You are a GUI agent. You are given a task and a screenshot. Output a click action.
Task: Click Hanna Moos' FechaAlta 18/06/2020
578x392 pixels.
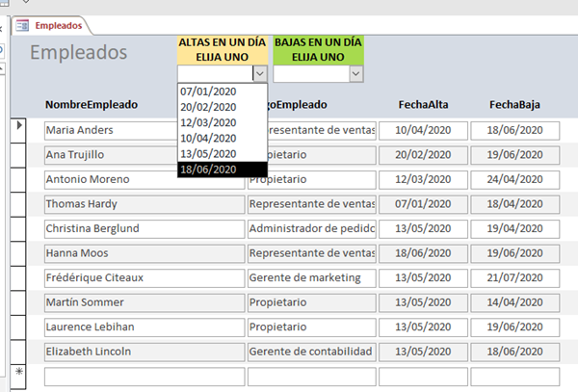[x=423, y=253]
